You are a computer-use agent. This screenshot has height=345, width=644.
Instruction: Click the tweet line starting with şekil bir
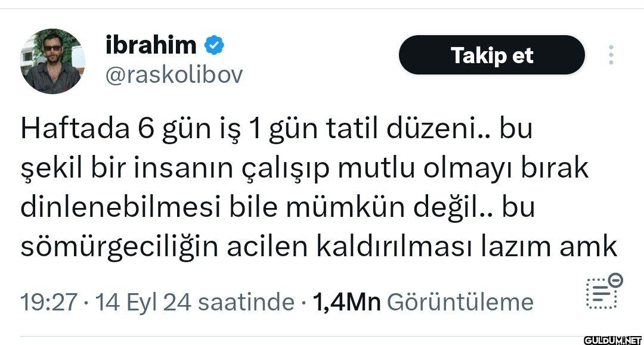click(x=304, y=169)
